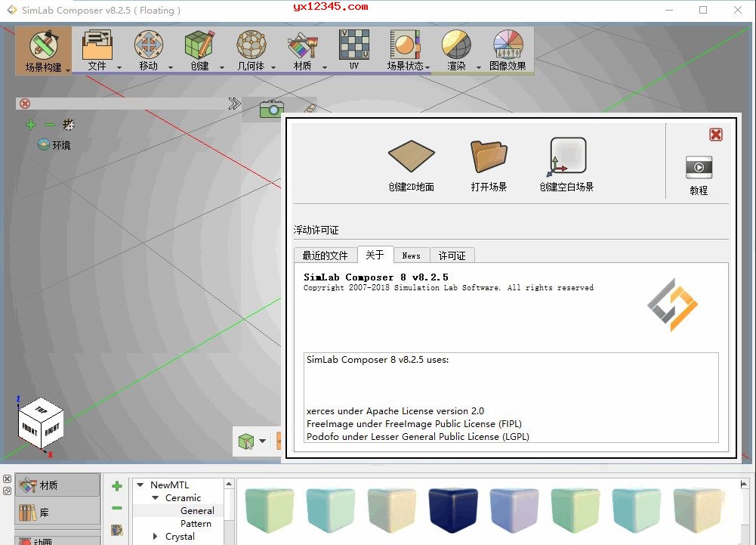Screen dimensions: 756x545
Task: Open dropdown arrow next to 渲染
Action: (478, 67)
